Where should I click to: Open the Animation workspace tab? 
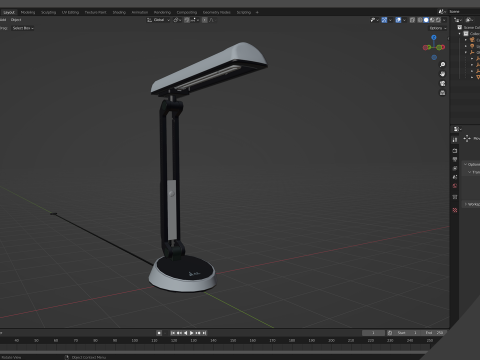pos(140,12)
